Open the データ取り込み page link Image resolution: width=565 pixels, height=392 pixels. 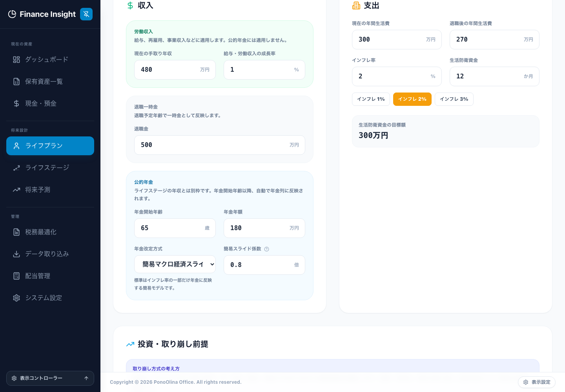coord(50,254)
